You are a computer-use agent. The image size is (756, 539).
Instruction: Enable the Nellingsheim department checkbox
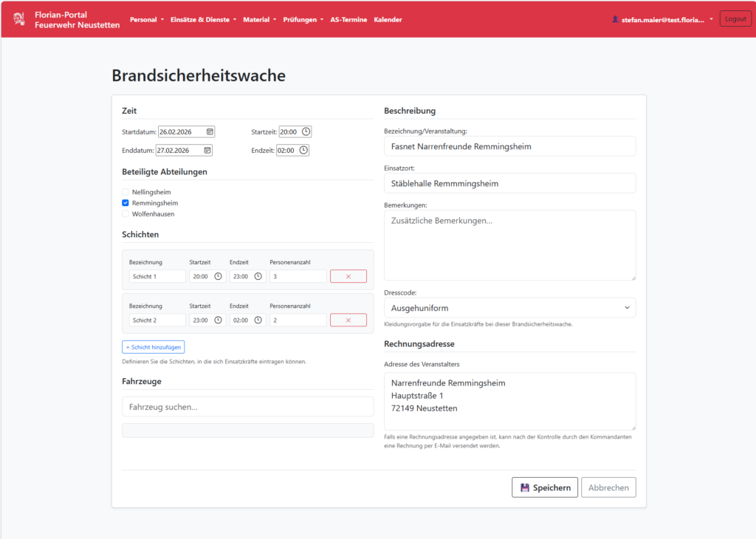[126, 192]
